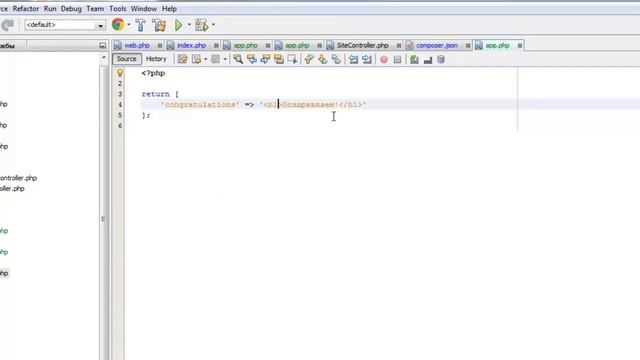Toggle Rectangular Selection mode
Screen dimensions: 640x360
[x=292, y=60]
